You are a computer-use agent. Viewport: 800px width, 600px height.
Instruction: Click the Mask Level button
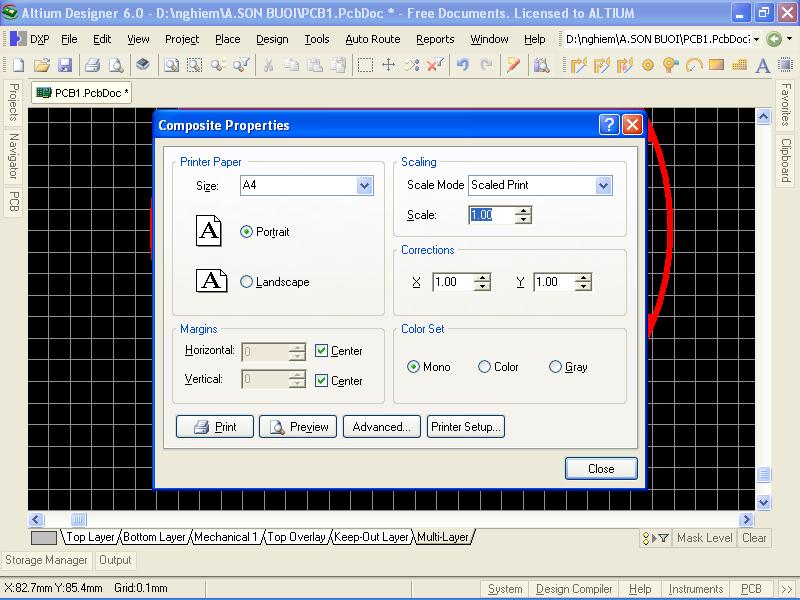(x=704, y=538)
